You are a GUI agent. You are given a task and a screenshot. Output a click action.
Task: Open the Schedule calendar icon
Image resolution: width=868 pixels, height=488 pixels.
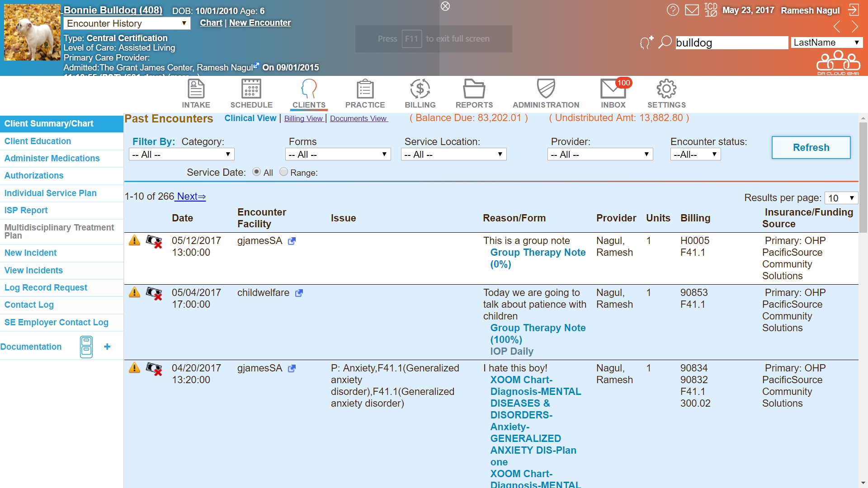251,89
